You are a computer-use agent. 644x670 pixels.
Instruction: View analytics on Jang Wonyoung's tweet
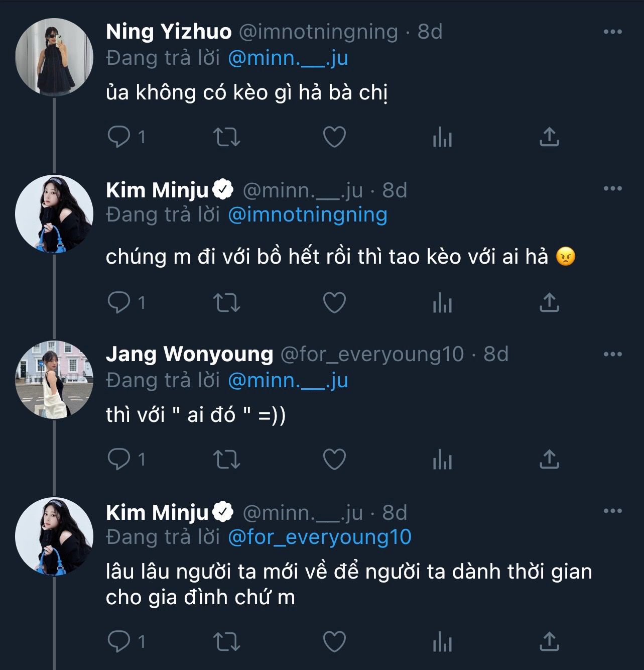pos(442,459)
